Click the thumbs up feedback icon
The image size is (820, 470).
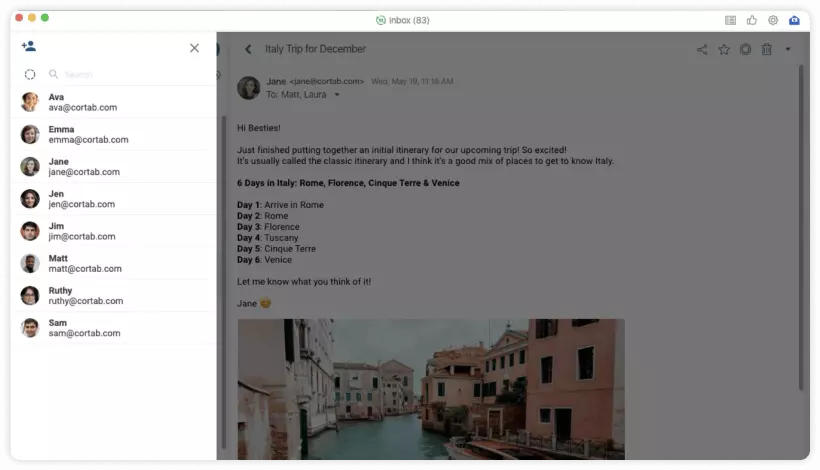[752, 20]
